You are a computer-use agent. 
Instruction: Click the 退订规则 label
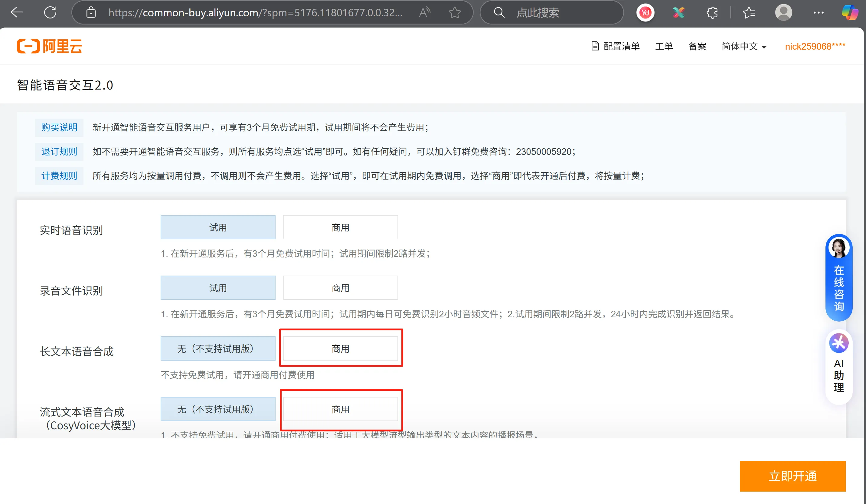coord(59,152)
